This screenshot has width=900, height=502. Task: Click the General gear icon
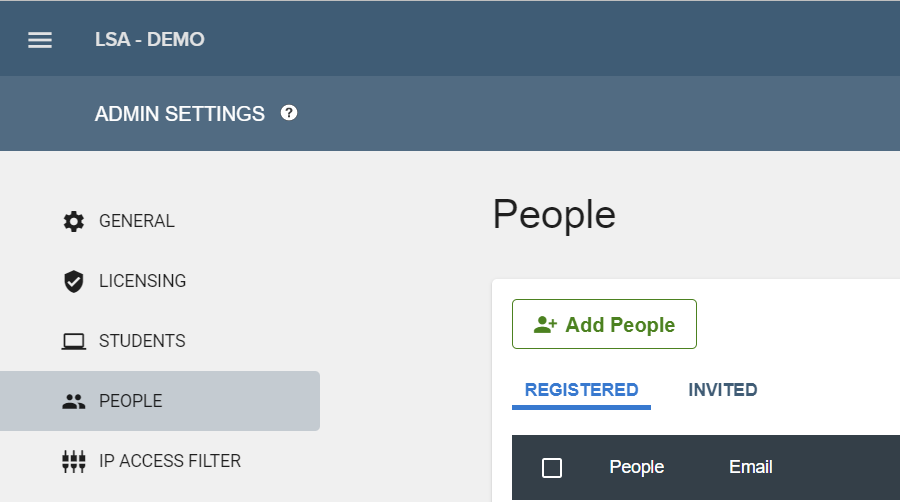coord(73,221)
